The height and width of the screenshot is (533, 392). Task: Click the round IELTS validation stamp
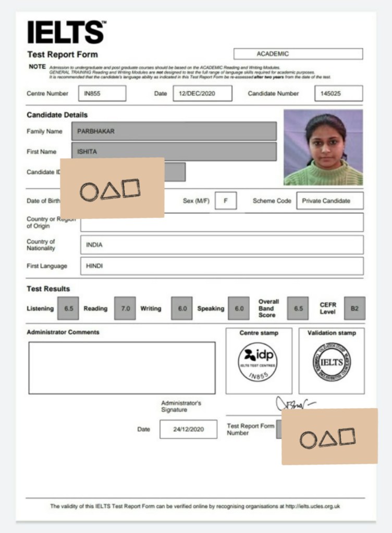(332, 363)
